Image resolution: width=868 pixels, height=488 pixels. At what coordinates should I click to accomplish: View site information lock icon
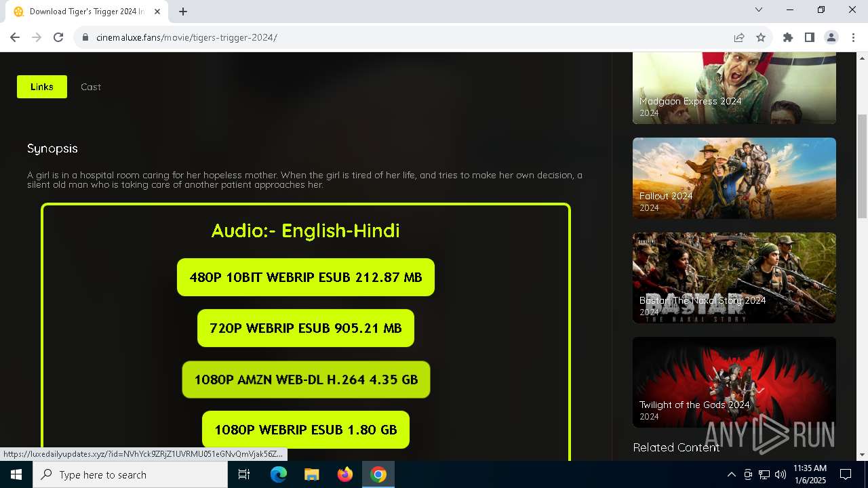pyautogui.click(x=85, y=37)
